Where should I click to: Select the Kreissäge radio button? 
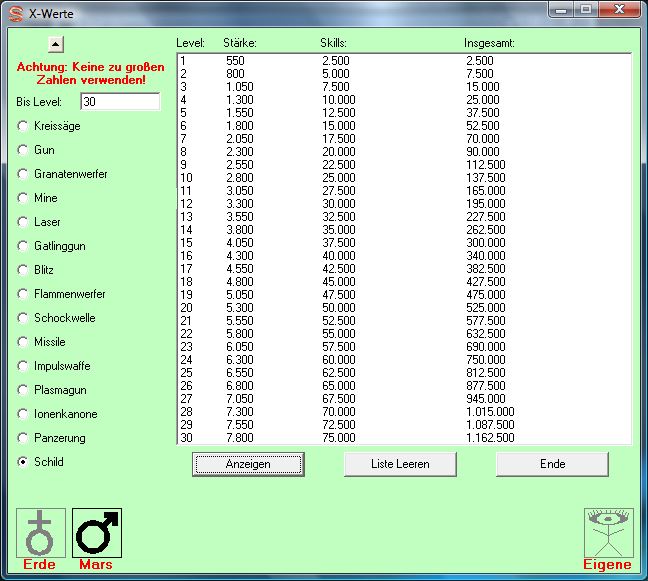[23, 126]
